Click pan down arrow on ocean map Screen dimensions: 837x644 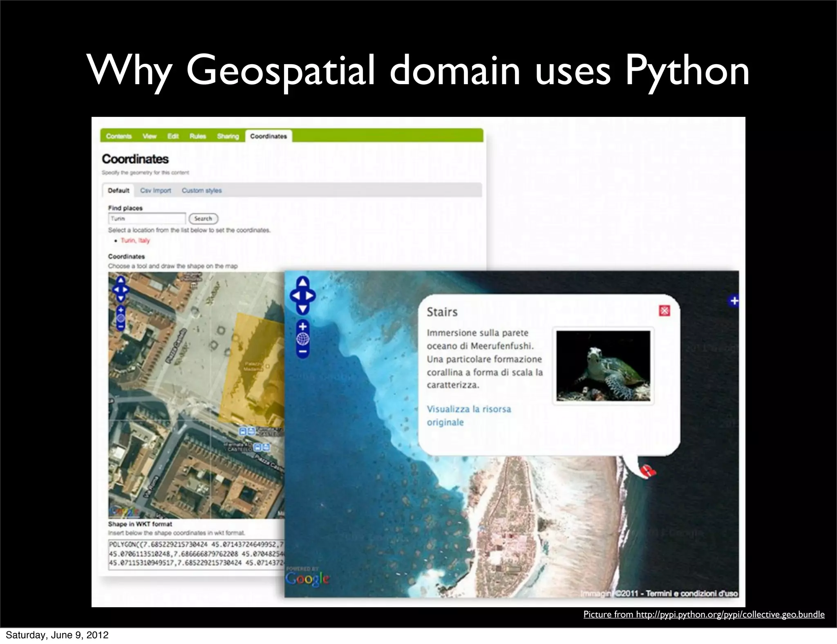click(x=302, y=309)
